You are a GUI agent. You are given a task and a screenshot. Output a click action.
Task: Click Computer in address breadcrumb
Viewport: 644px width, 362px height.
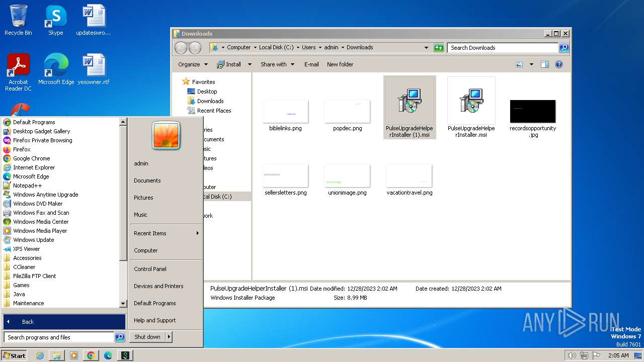pos(238,47)
